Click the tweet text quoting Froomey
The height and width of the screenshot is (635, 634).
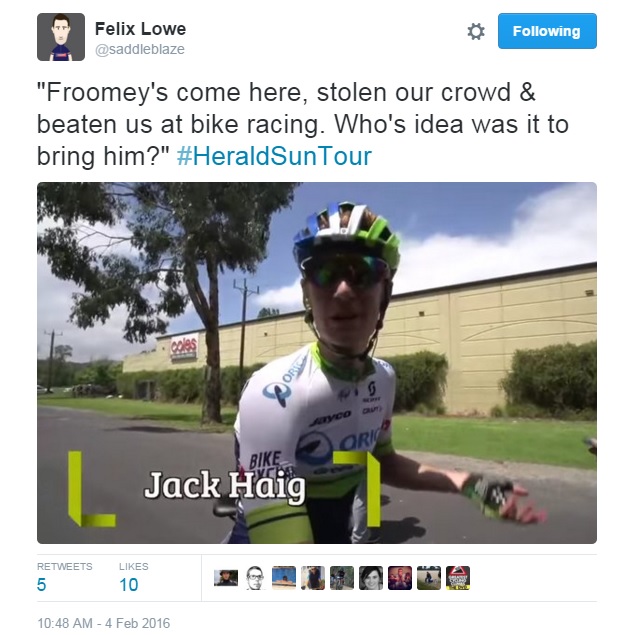(303, 124)
